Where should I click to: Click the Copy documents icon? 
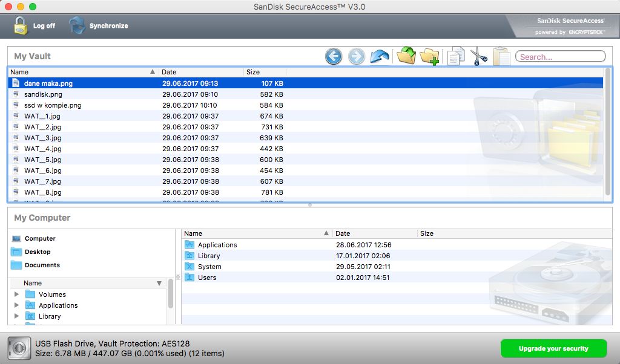pyautogui.click(x=456, y=56)
